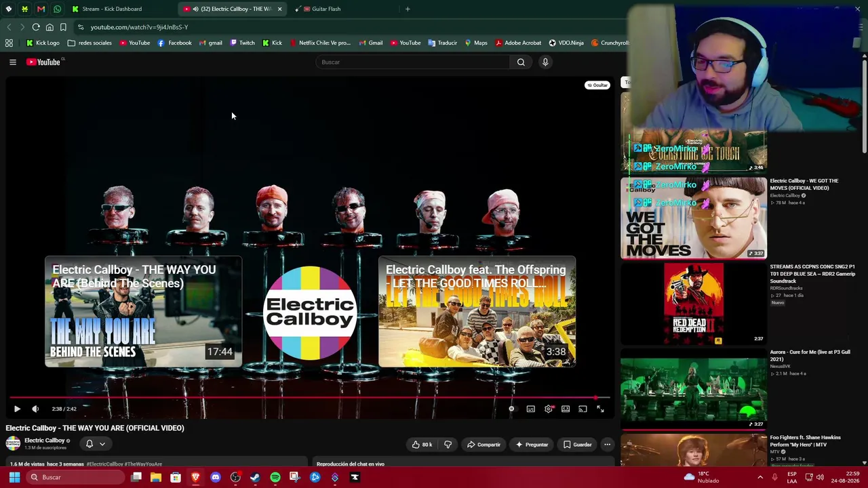The image size is (868, 488).
Task: Switch the player to theater mode
Action: 566,409
